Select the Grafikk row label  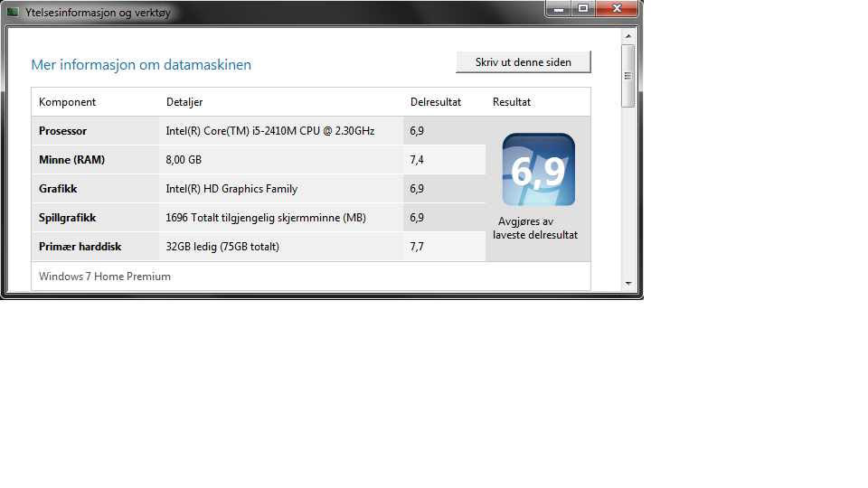click(58, 189)
